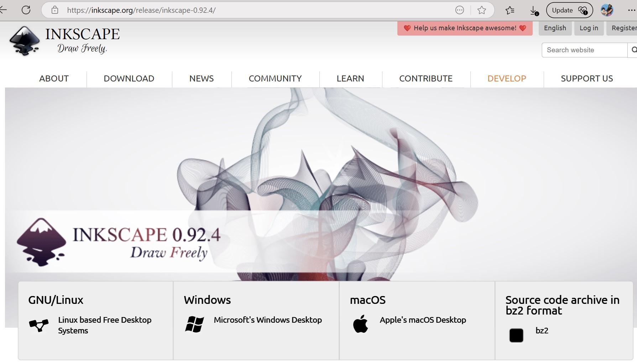View site information via the lock icon

click(55, 10)
